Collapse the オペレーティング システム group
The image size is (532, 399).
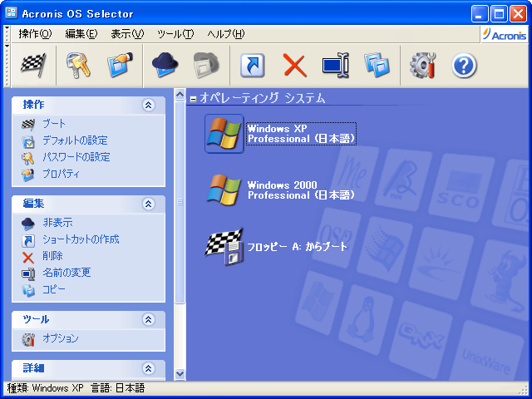193,100
